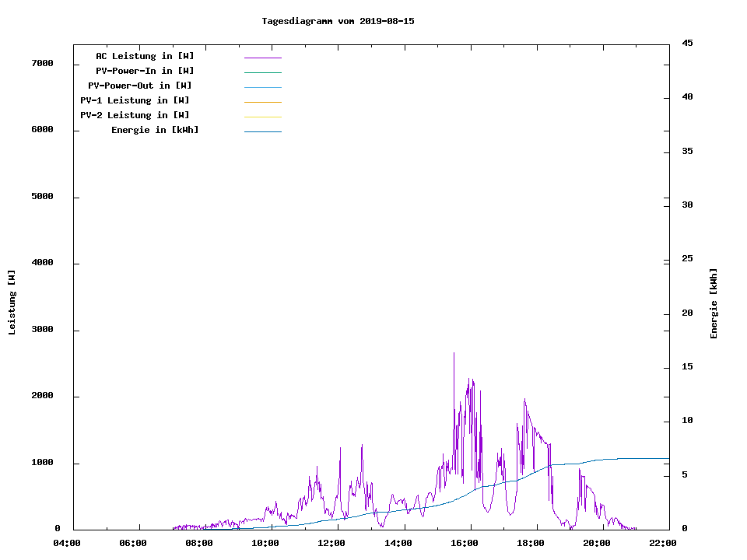Click the 7000 tick on the power axis

tap(41, 63)
